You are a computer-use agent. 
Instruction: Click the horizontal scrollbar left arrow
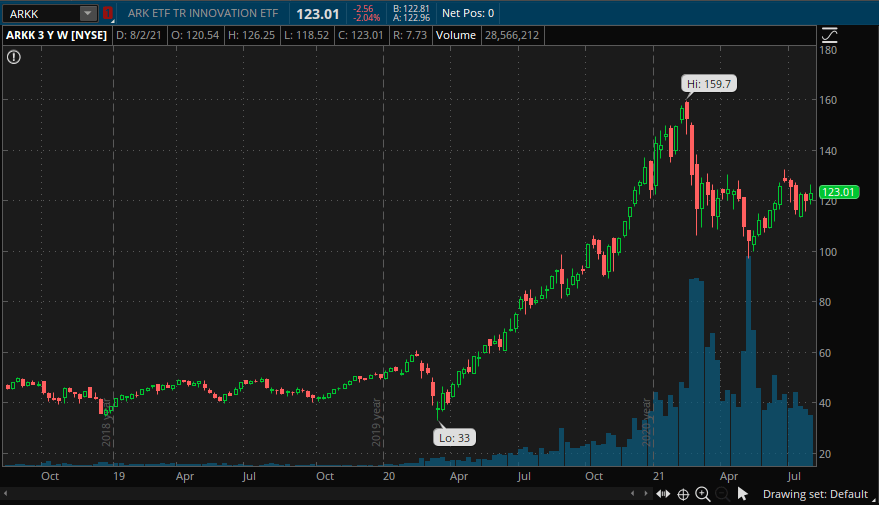click(6, 494)
